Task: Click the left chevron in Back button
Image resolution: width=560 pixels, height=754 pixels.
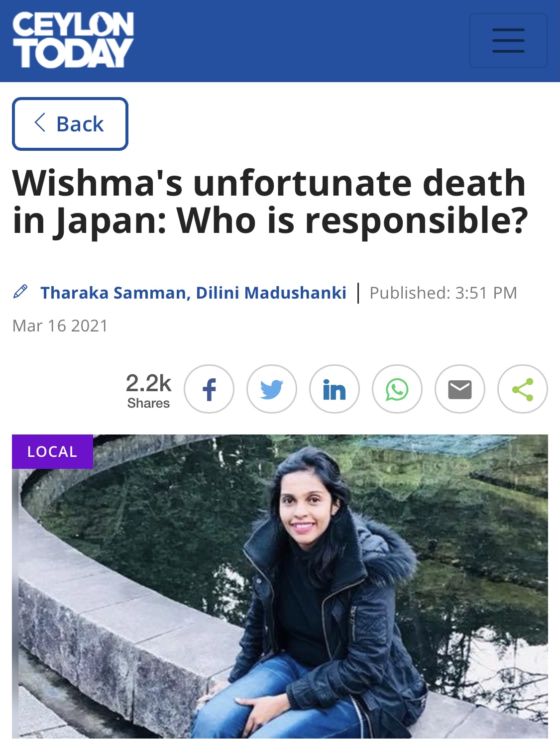Action: (40, 122)
